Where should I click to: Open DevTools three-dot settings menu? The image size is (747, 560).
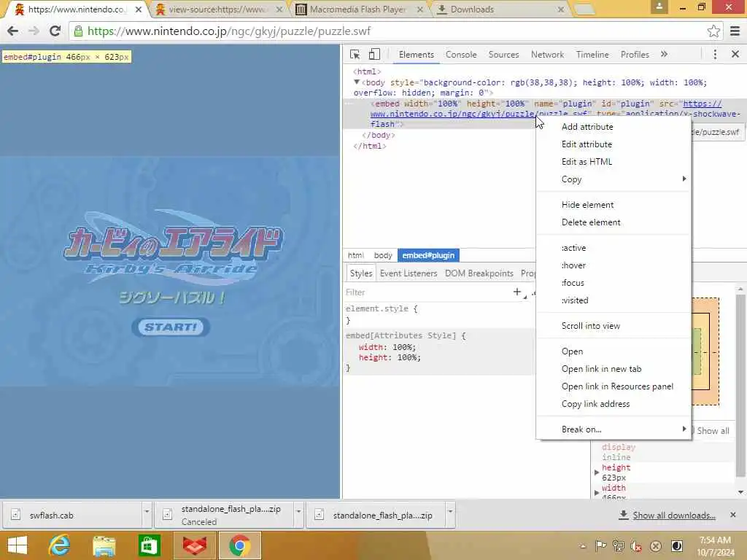[x=715, y=54]
